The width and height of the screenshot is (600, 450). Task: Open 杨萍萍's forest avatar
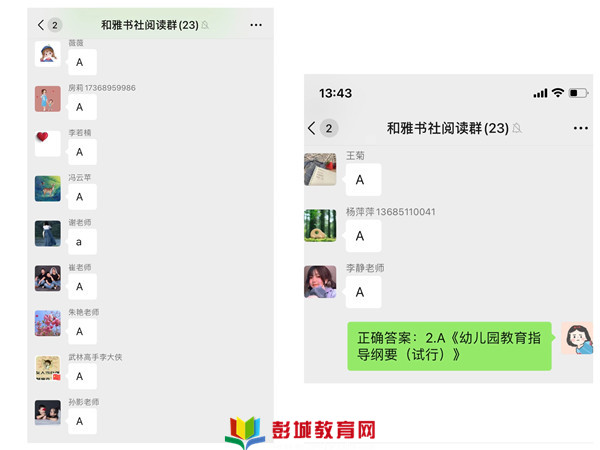pos(320,225)
